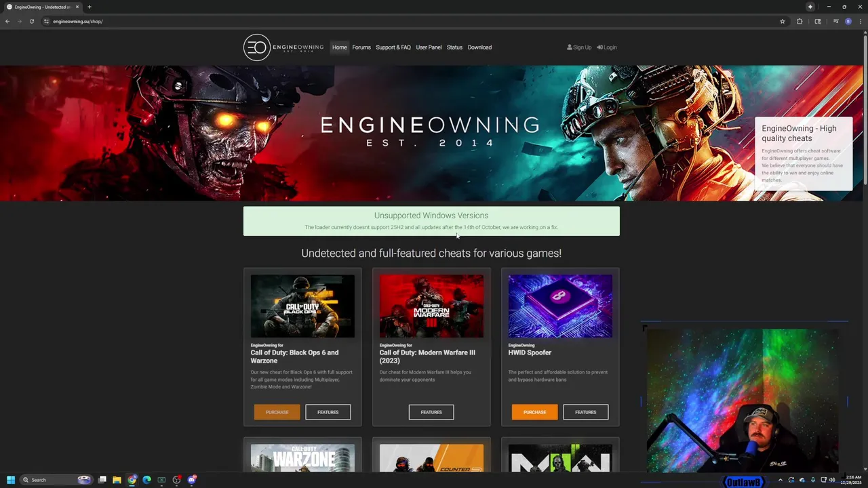
Task: Click the Warzone product thumbnail
Action: (302, 458)
